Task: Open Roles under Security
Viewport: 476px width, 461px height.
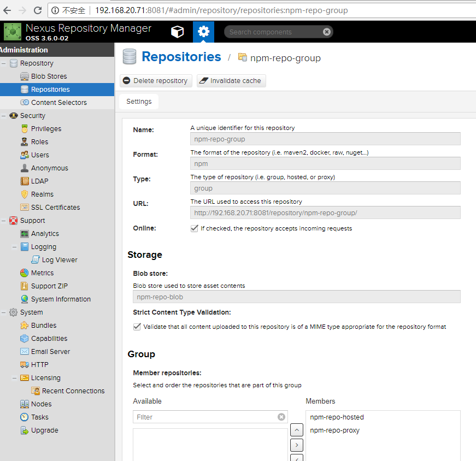Action: pyautogui.click(x=39, y=141)
